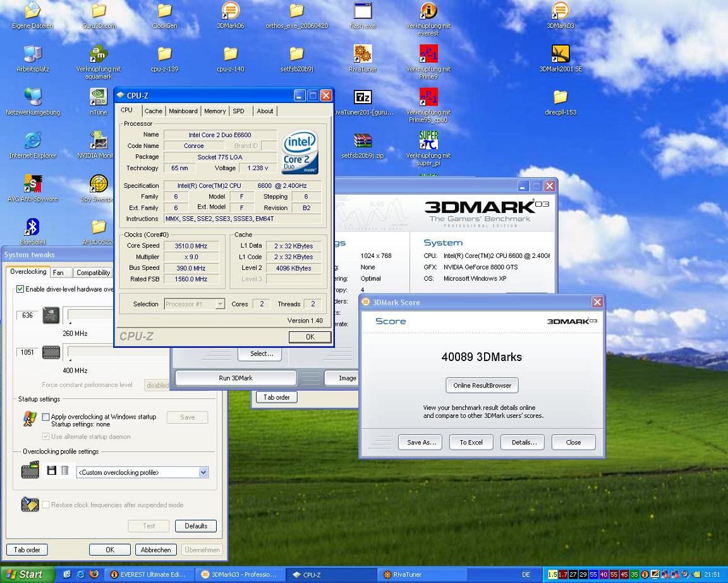The width and height of the screenshot is (728, 583).
Task: Toggle Restore clock frequencies after suspended mode
Action: [45, 505]
